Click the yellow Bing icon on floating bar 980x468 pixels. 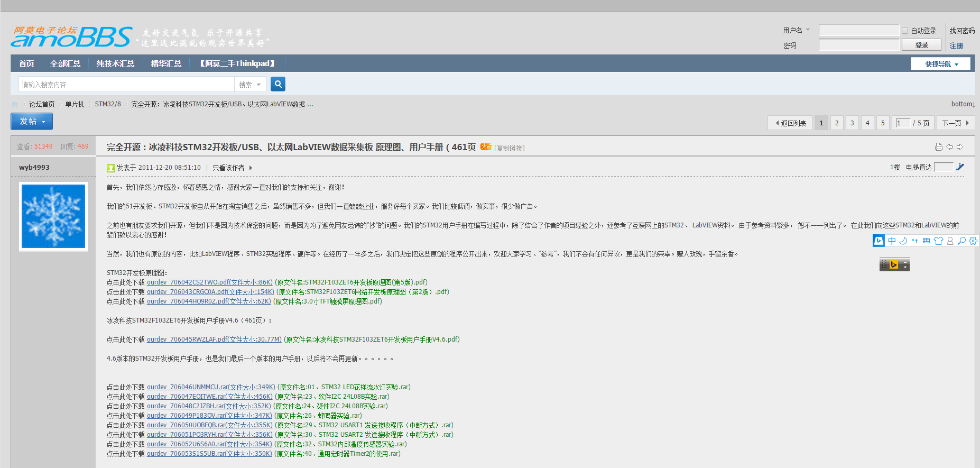coord(894,264)
